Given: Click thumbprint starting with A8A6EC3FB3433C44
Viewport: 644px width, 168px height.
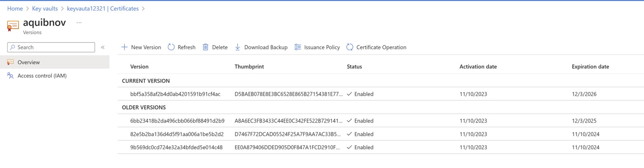Looking at the screenshot, I should point(289,121).
